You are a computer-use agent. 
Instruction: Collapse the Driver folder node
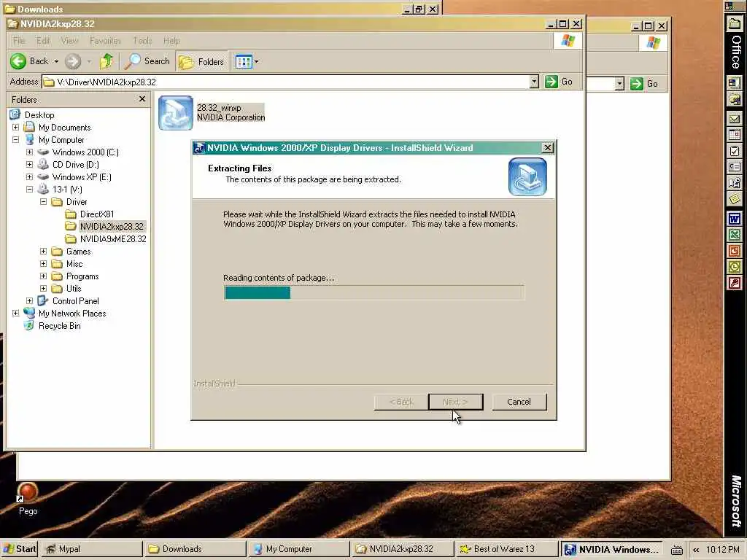point(43,201)
